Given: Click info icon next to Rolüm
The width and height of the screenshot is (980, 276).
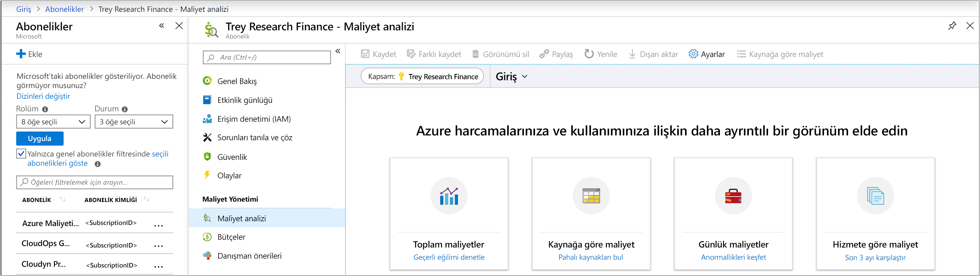Looking at the screenshot, I should pyautogui.click(x=45, y=110).
